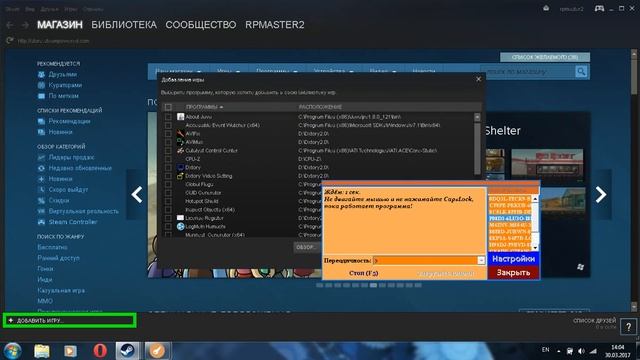Reload the store page

pyautogui.click(x=10, y=40)
